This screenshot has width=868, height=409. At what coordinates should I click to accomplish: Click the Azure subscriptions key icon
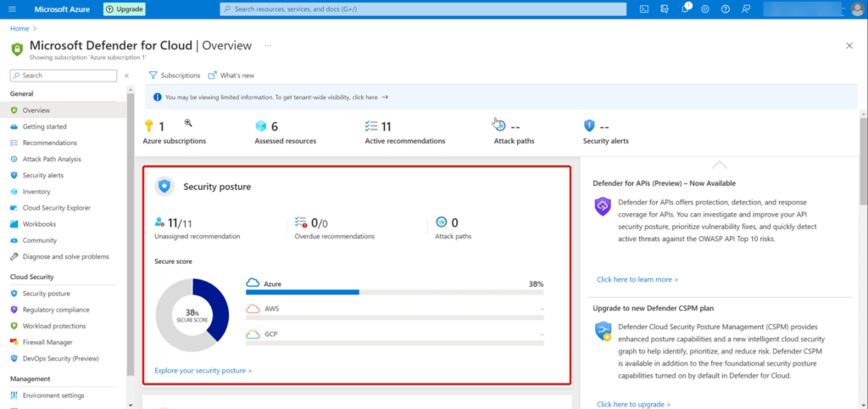tap(147, 126)
